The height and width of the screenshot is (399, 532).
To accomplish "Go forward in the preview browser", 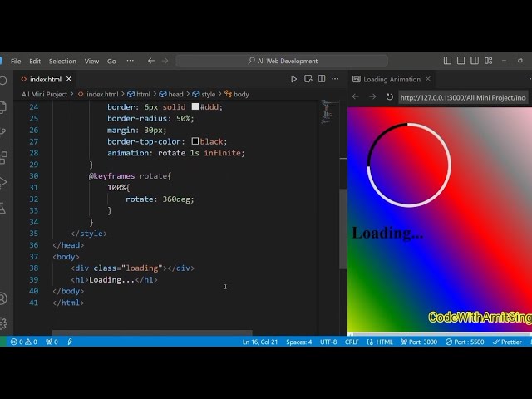I will (x=372, y=96).
